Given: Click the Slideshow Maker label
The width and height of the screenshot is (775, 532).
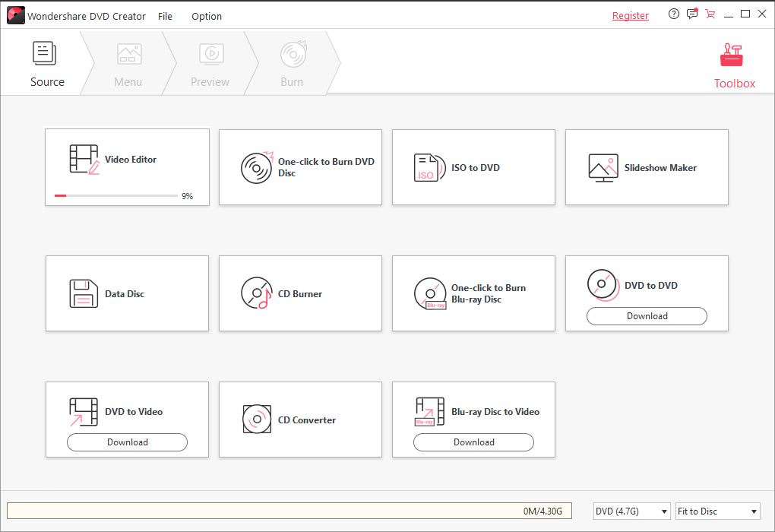Looking at the screenshot, I should pos(660,168).
